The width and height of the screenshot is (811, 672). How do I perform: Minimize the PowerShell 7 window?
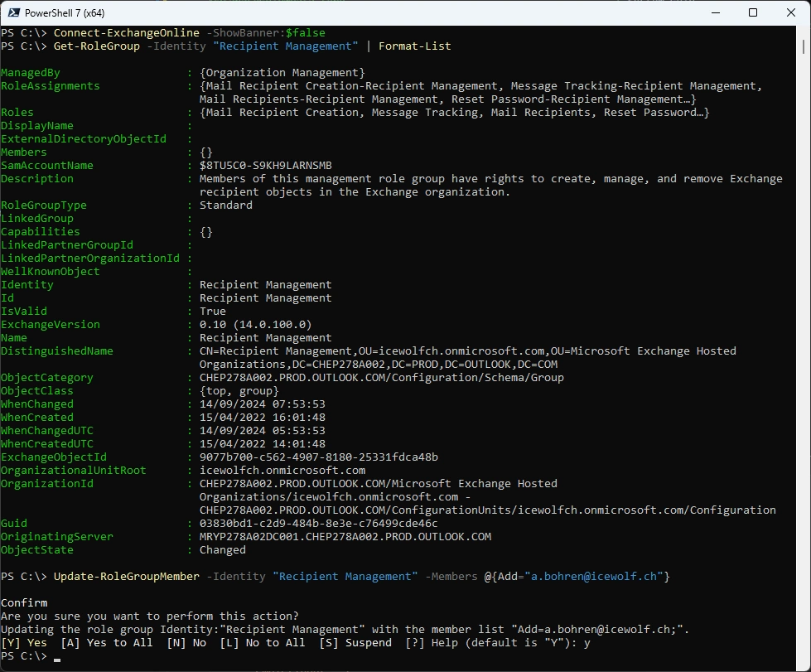(x=714, y=12)
